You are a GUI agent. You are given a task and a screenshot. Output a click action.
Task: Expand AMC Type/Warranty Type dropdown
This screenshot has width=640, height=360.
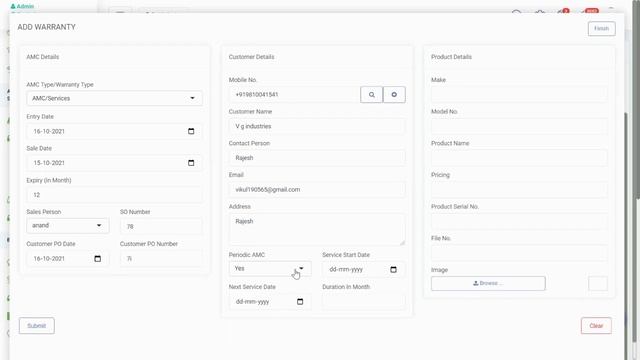pos(114,98)
